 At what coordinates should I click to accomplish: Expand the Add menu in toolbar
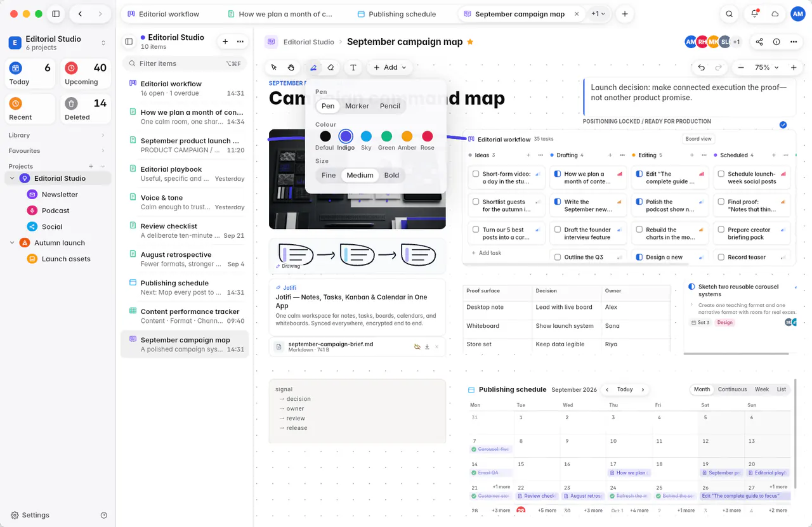pos(390,67)
